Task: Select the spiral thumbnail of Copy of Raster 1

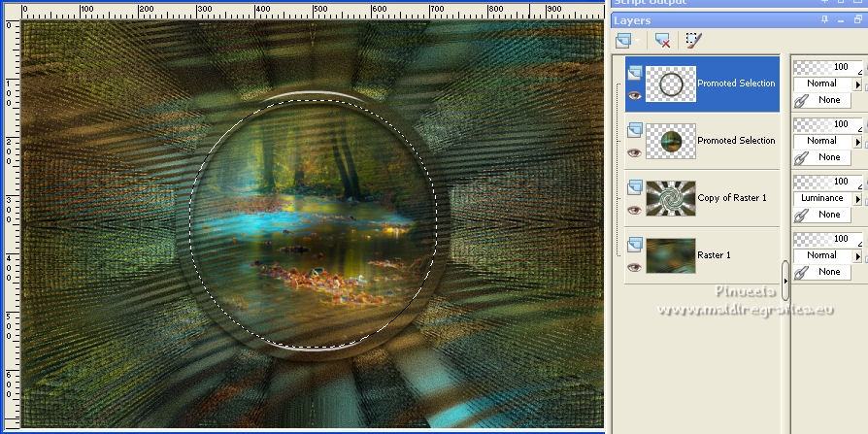Action: pyautogui.click(x=670, y=198)
